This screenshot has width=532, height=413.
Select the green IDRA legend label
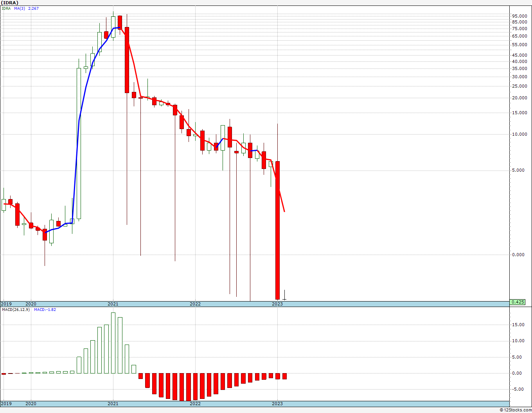[x=6, y=9]
